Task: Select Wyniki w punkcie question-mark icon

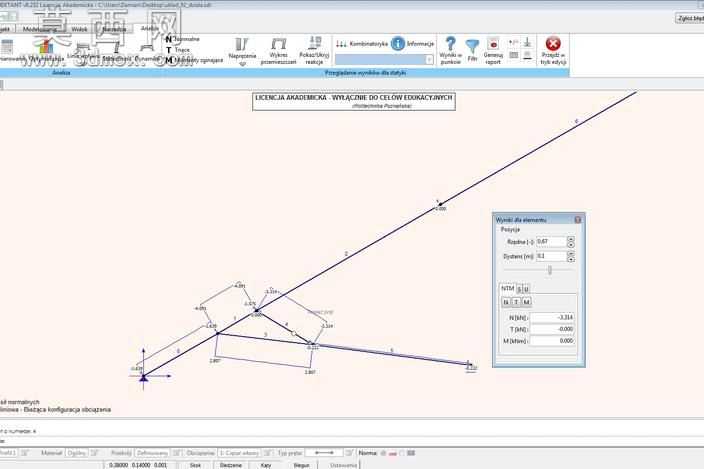Action: [450, 44]
